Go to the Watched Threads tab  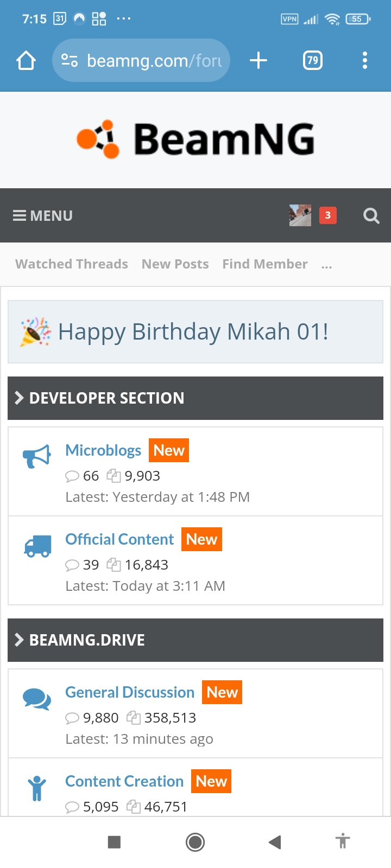click(x=72, y=264)
